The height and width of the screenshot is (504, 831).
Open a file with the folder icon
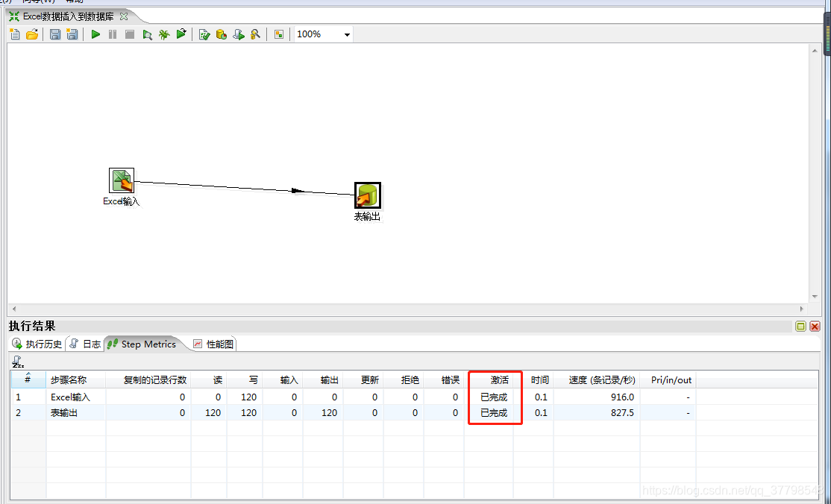point(32,34)
